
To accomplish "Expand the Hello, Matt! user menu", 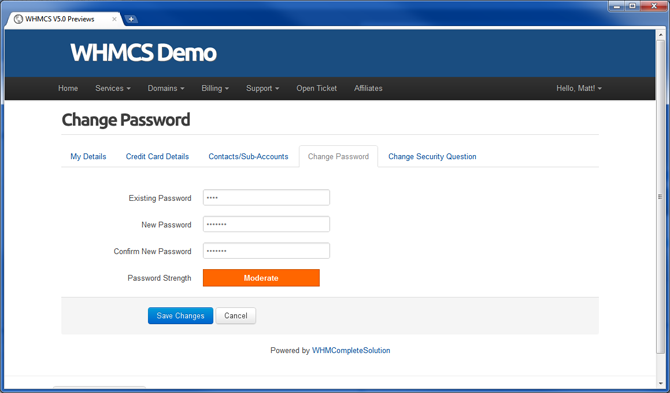I will click(579, 88).
